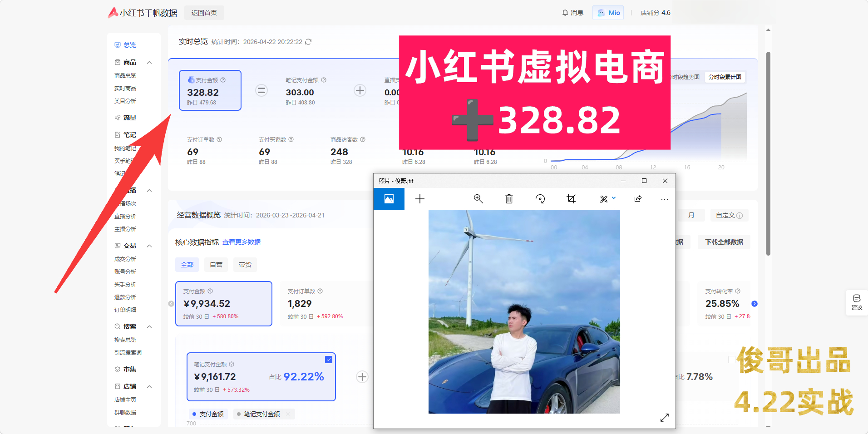Open 搜索总览 in the sidebar
This screenshot has height=434, width=868.
(x=125, y=340)
